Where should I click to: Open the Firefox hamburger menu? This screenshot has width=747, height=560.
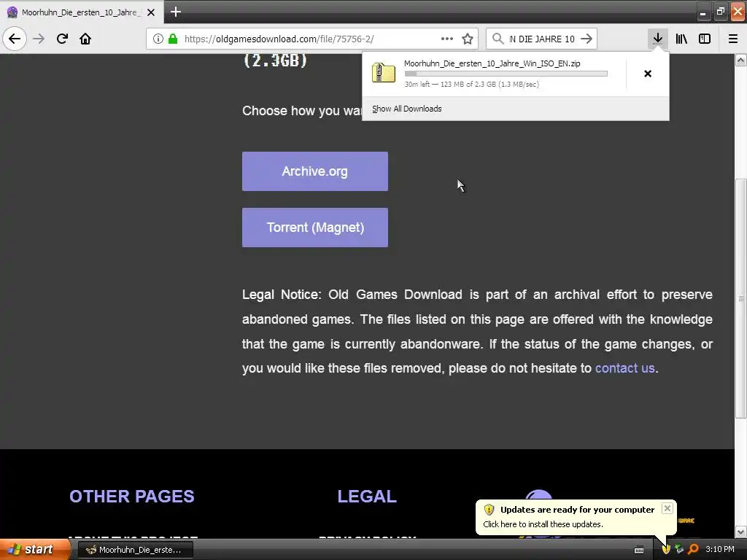point(733,39)
